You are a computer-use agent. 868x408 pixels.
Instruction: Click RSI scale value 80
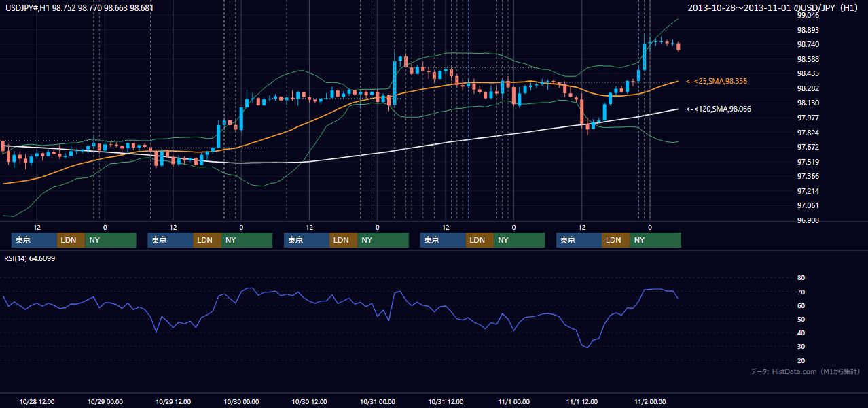pos(801,278)
